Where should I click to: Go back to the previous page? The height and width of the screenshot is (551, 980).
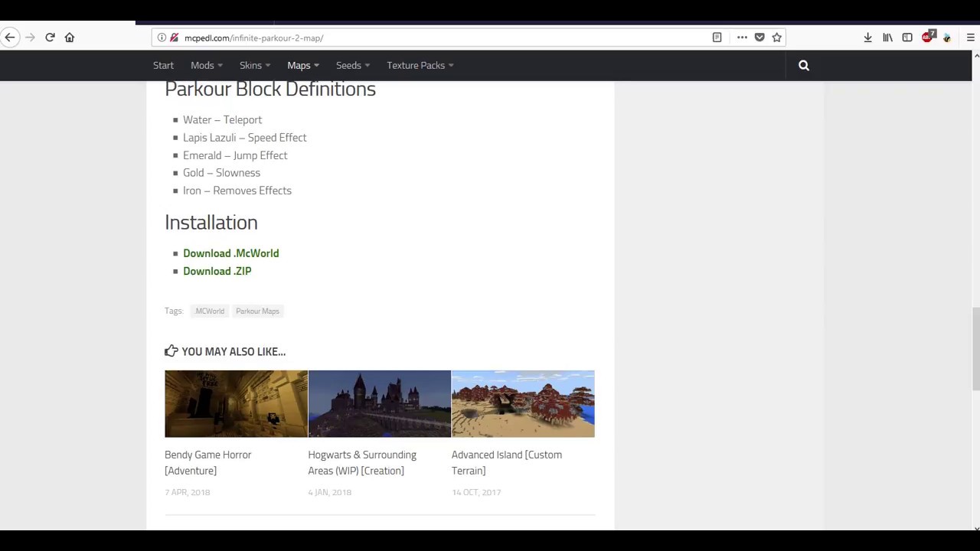[x=10, y=37]
